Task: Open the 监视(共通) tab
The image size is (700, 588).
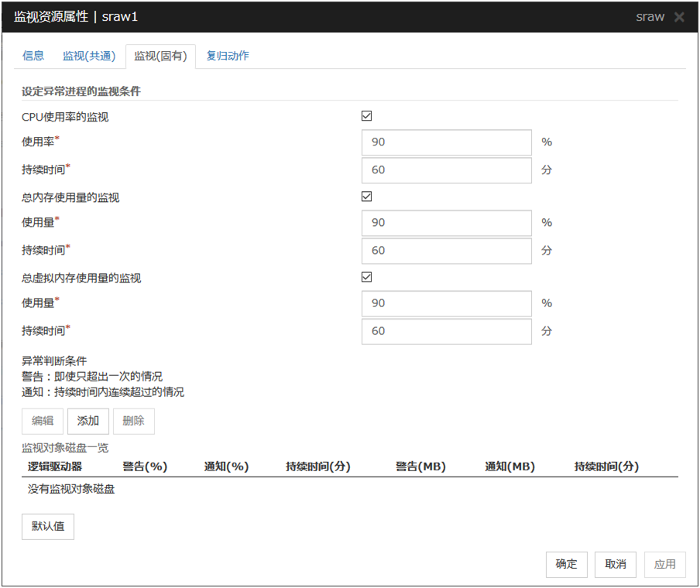Action: [89, 56]
